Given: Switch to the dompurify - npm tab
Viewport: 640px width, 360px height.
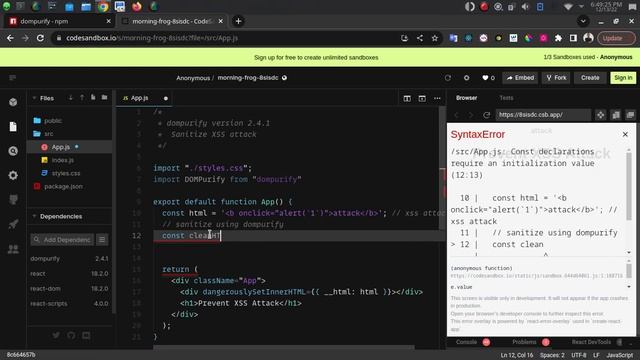Looking at the screenshot, I should (x=60, y=21).
